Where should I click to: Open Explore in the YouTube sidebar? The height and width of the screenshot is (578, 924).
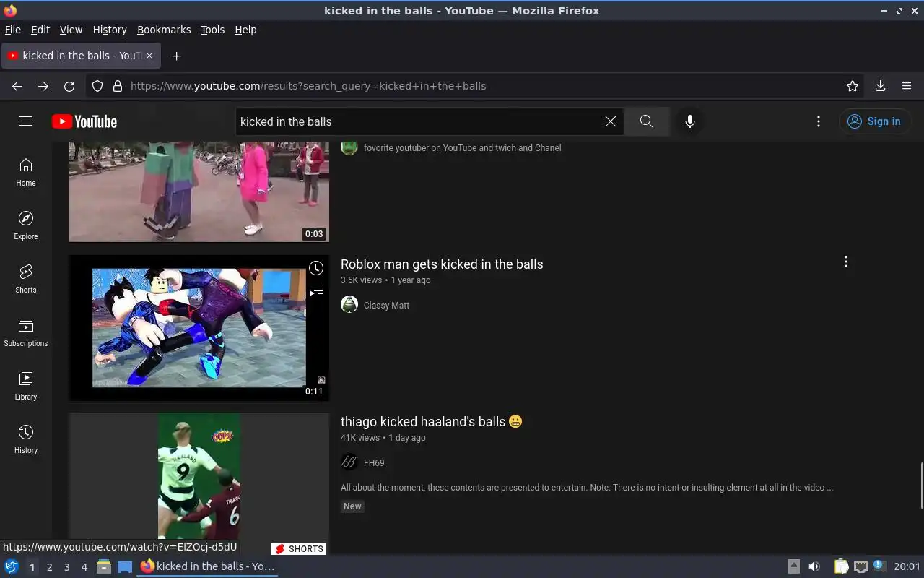(26, 225)
